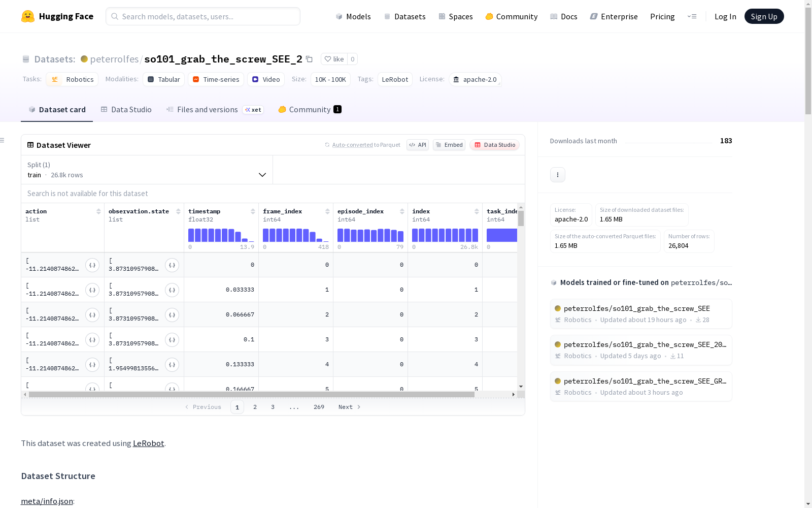This screenshot has height=508, width=812.
Task: Sort by frame_index column
Action: (327, 211)
